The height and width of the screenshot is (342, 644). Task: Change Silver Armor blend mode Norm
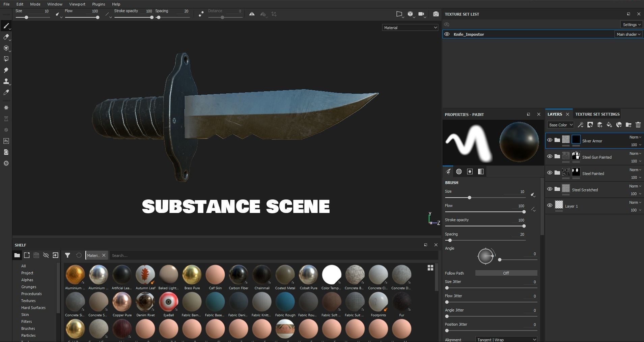coord(635,137)
